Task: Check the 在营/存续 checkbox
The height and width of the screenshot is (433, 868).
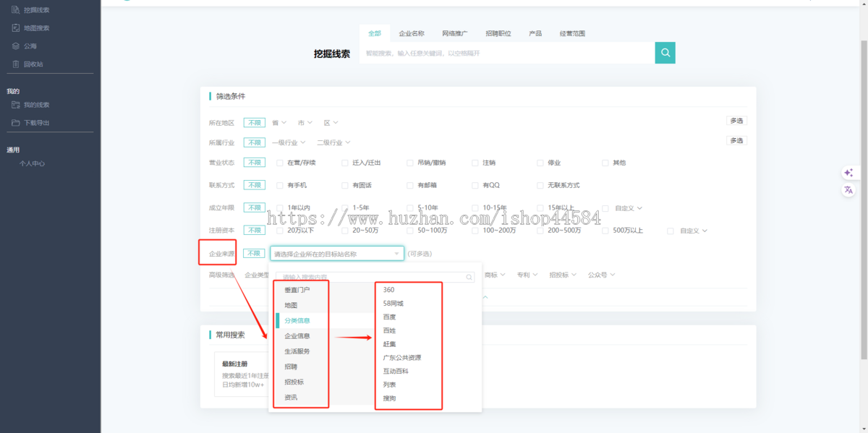Action: click(x=280, y=163)
